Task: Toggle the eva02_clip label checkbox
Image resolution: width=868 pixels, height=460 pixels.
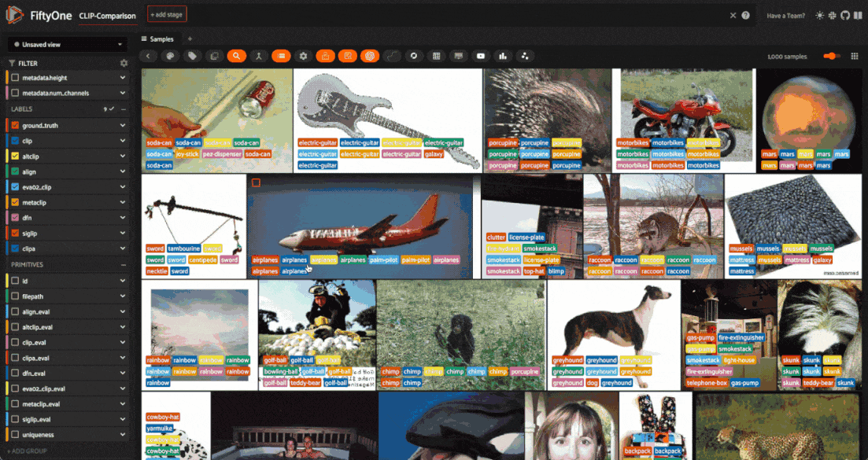Action: 15,187
